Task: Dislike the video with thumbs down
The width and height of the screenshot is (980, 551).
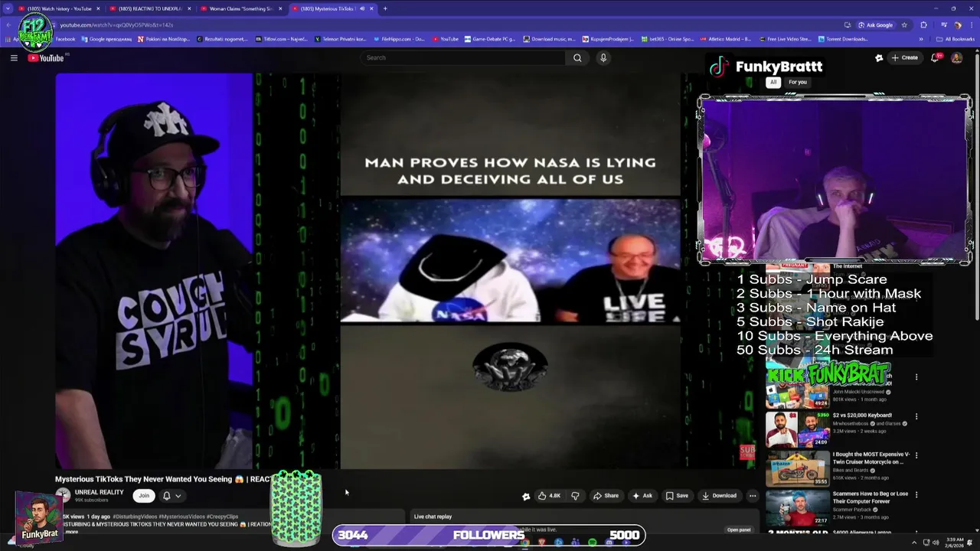Action: (x=575, y=495)
